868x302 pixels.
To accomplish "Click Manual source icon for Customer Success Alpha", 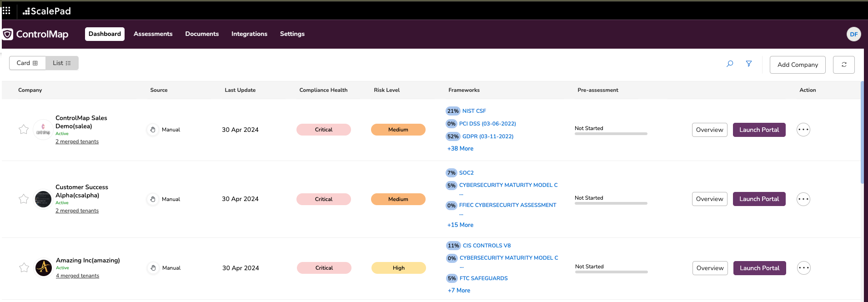I will [x=153, y=199].
